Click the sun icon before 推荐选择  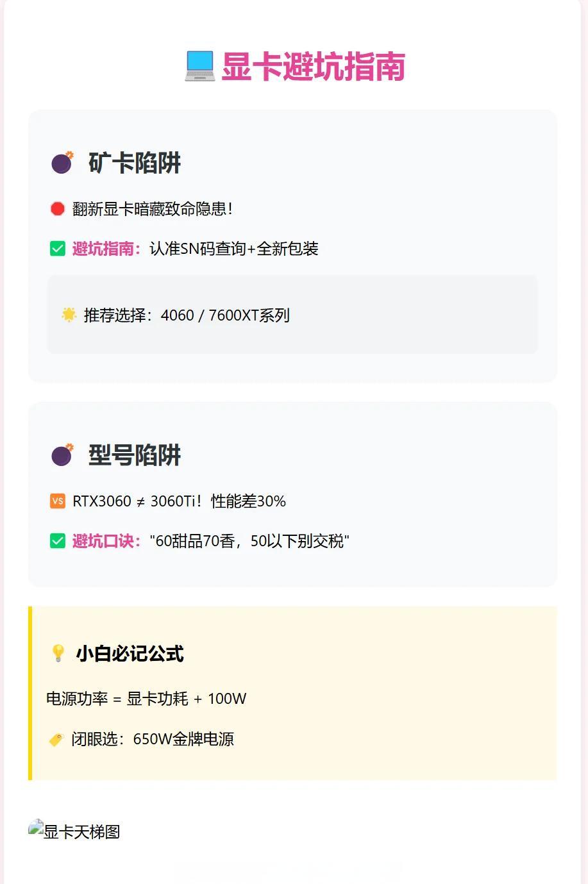69,315
